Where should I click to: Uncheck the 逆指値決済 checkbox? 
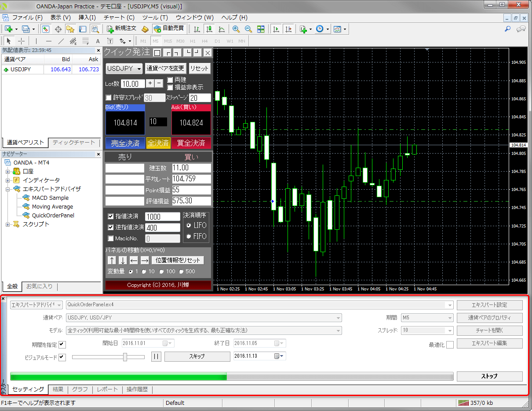[111, 228]
